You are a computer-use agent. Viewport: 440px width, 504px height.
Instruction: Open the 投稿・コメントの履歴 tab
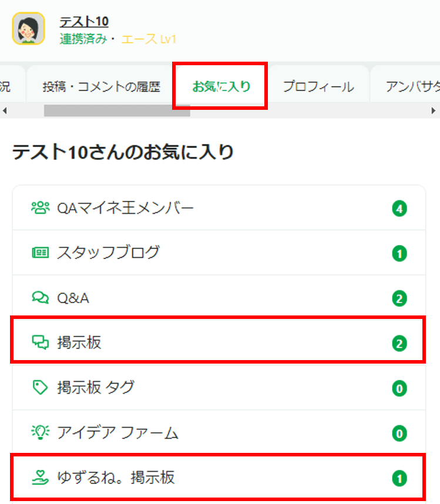pyautogui.click(x=101, y=87)
